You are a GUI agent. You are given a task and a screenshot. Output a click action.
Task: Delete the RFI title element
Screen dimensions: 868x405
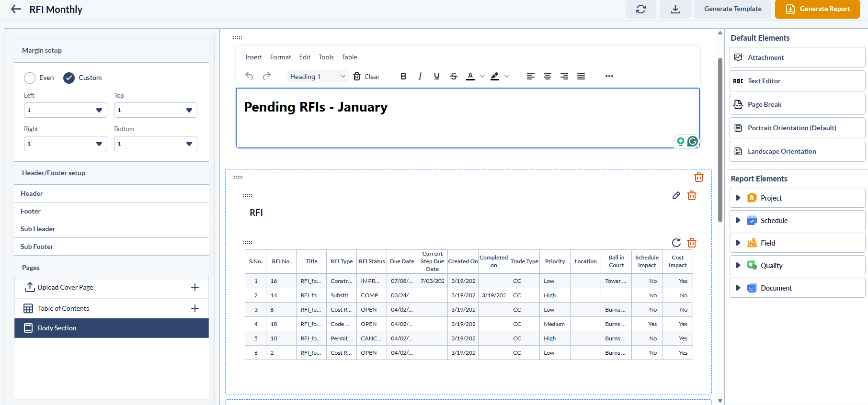pos(692,195)
